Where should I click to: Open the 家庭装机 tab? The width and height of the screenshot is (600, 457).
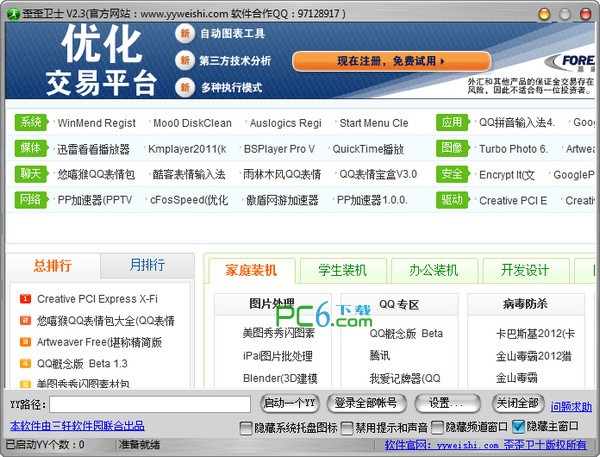[251, 271]
